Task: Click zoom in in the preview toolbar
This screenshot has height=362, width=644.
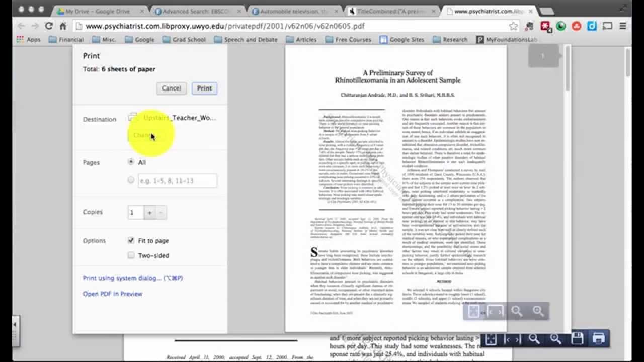Action: [538, 311]
